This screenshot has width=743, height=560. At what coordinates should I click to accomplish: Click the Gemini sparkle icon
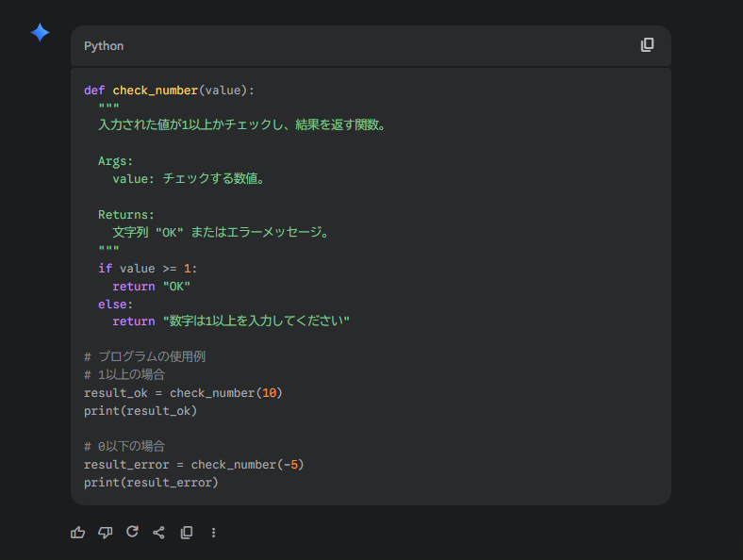tap(40, 33)
